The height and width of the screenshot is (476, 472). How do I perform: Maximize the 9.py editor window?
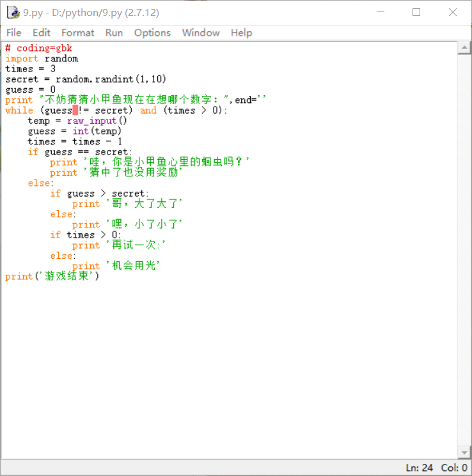[x=416, y=12]
